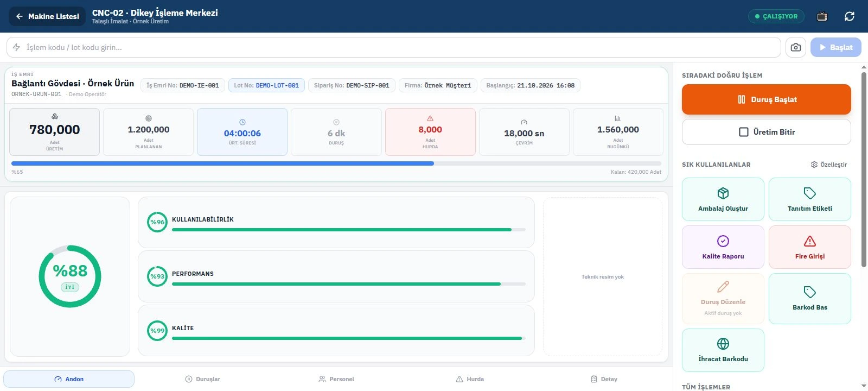Click the Özelleştir gear icon

pyautogui.click(x=814, y=165)
